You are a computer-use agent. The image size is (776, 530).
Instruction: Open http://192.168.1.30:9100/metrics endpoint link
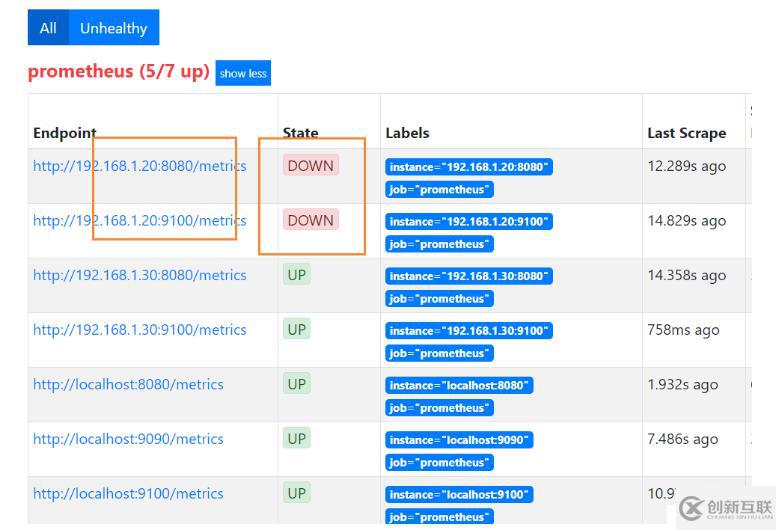(x=140, y=330)
